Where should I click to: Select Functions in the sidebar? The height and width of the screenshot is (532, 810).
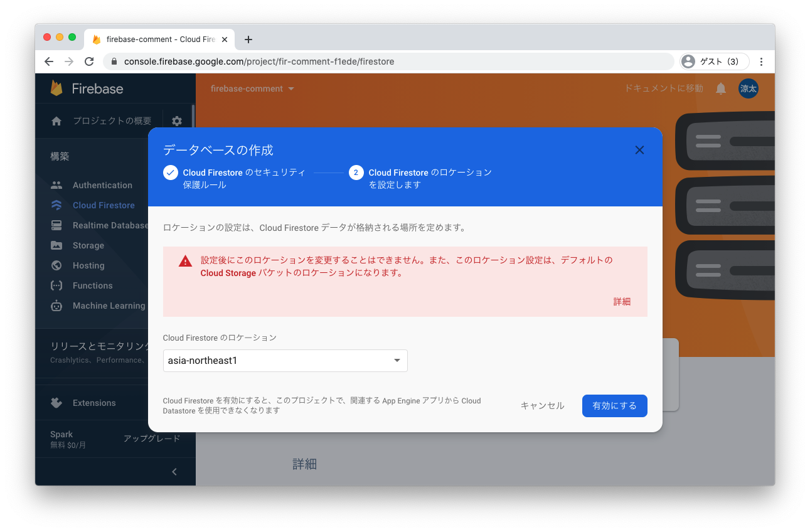click(93, 285)
